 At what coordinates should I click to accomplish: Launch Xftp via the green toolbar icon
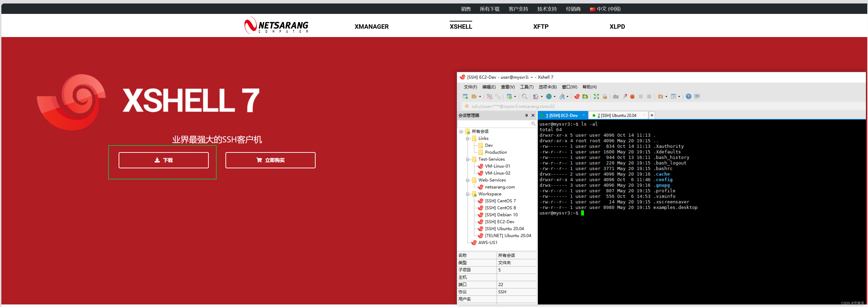coord(585,97)
